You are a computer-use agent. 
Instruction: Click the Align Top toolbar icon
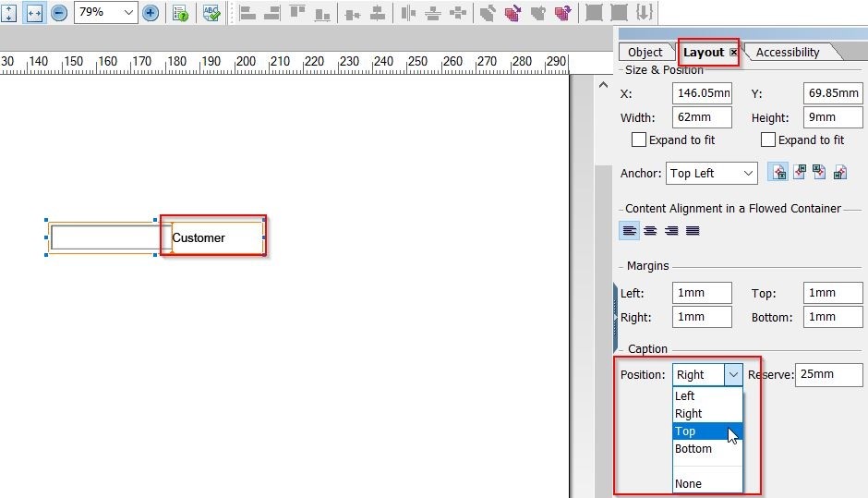[298, 13]
